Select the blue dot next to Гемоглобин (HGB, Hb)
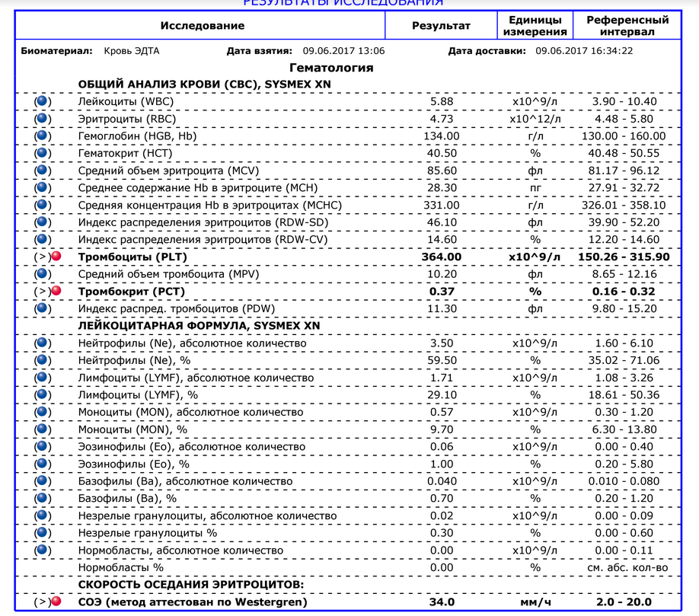 [43, 136]
